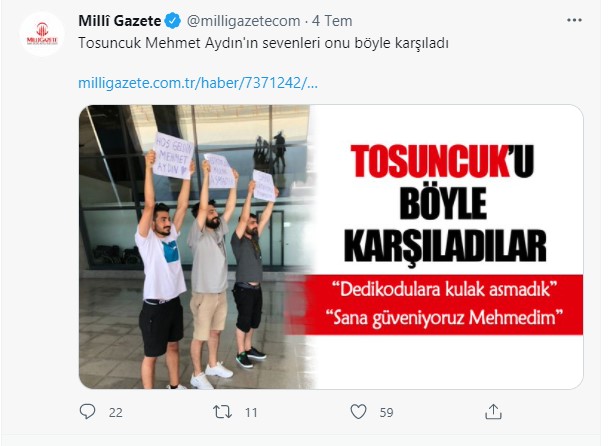Click the blue verified badge
Screen dimensions: 611x446
click(x=173, y=21)
